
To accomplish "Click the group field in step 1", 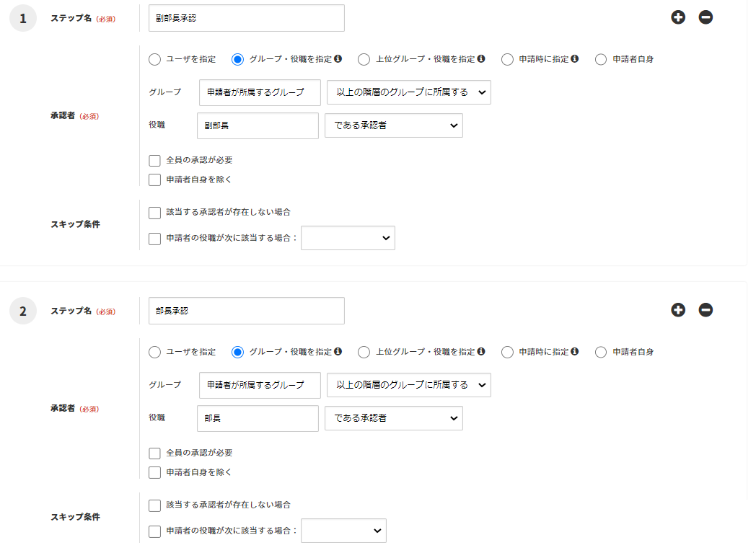I will tap(260, 92).
